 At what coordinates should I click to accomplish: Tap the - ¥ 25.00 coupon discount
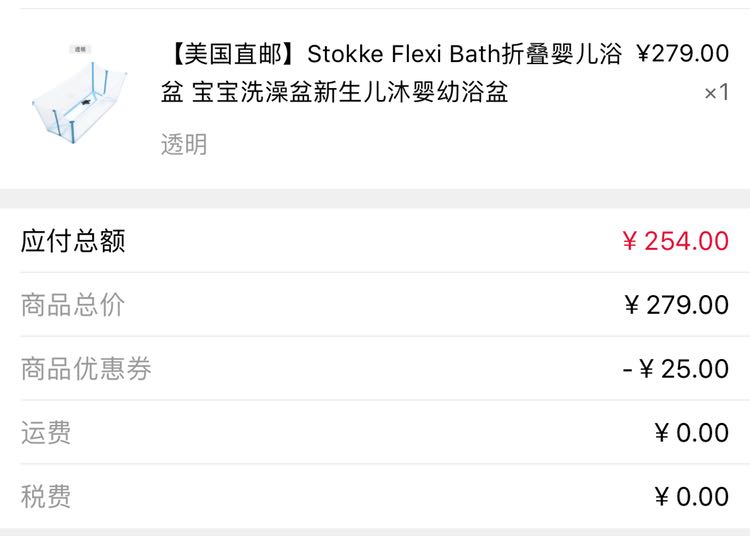point(675,369)
